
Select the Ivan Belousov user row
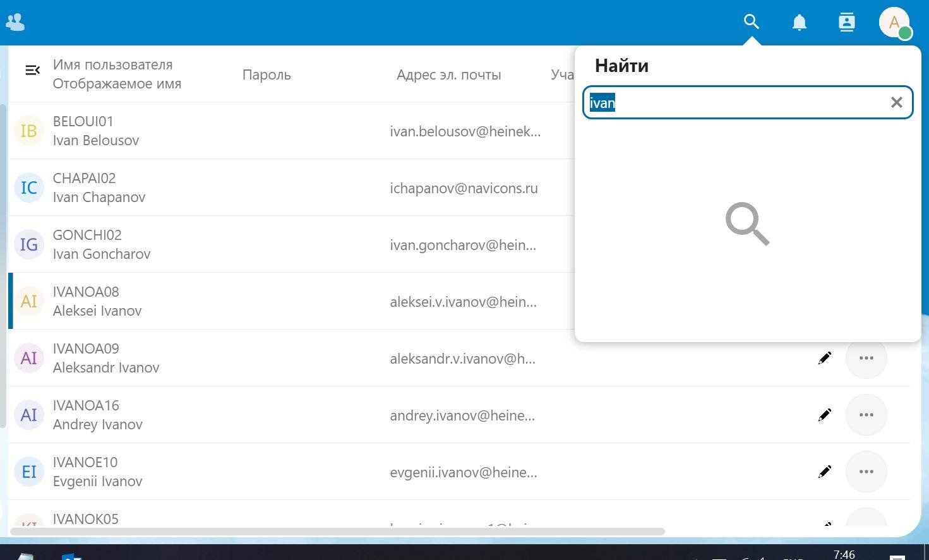point(96,131)
